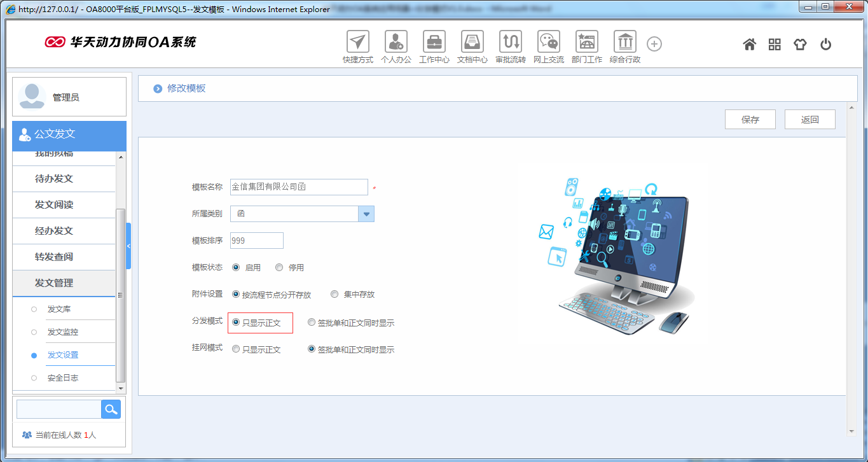This screenshot has height=462, width=868.
Task: Click the 模板排序 order input field
Action: pyautogui.click(x=256, y=240)
